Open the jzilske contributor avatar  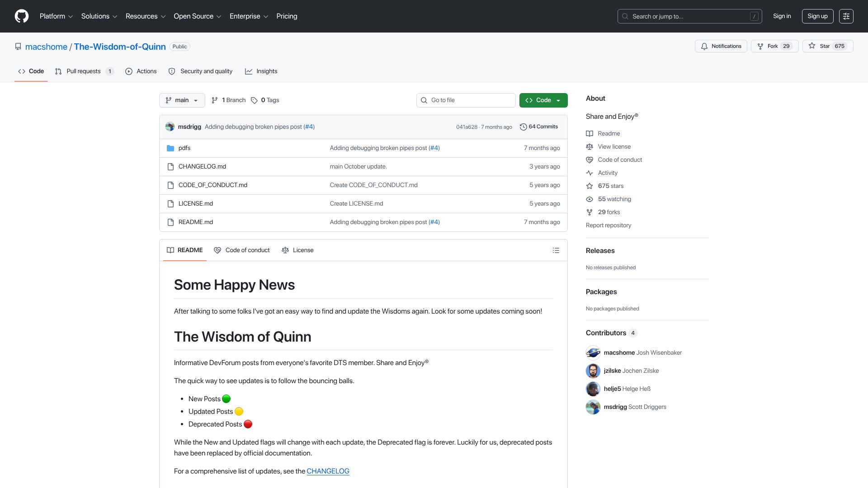coord(593,371)
